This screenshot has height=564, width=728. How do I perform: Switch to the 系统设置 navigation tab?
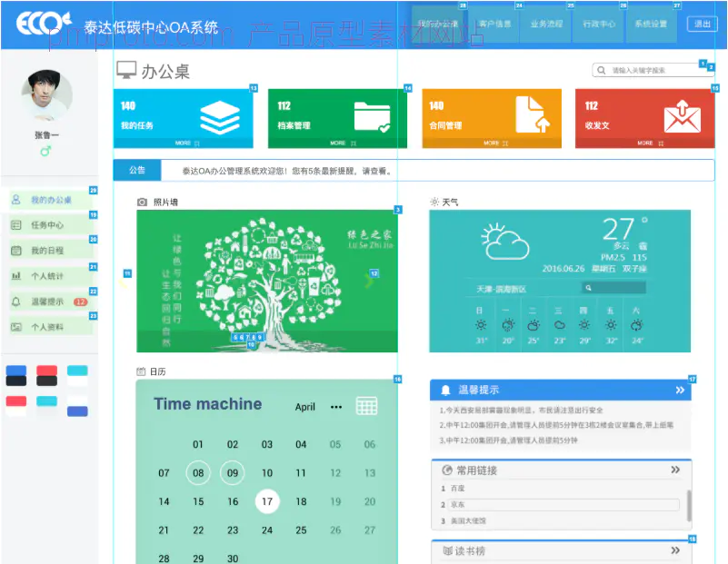coord(651,24)
